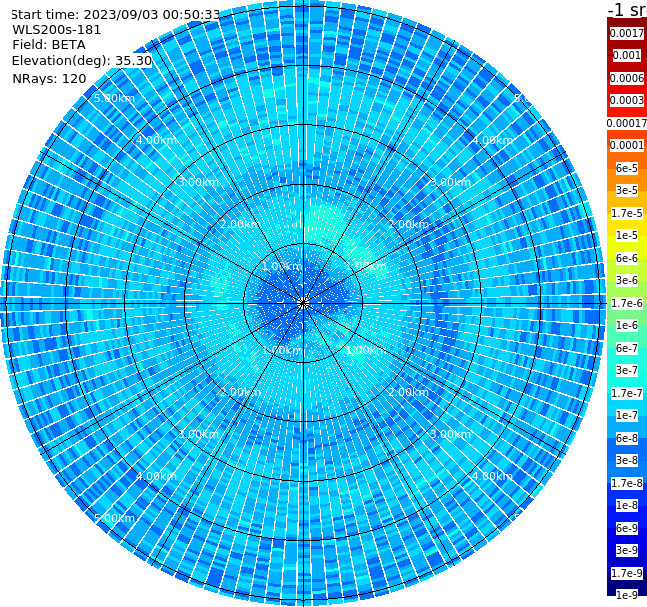
Task: Select the 3e-6 colorbar label
Action: 627,280
